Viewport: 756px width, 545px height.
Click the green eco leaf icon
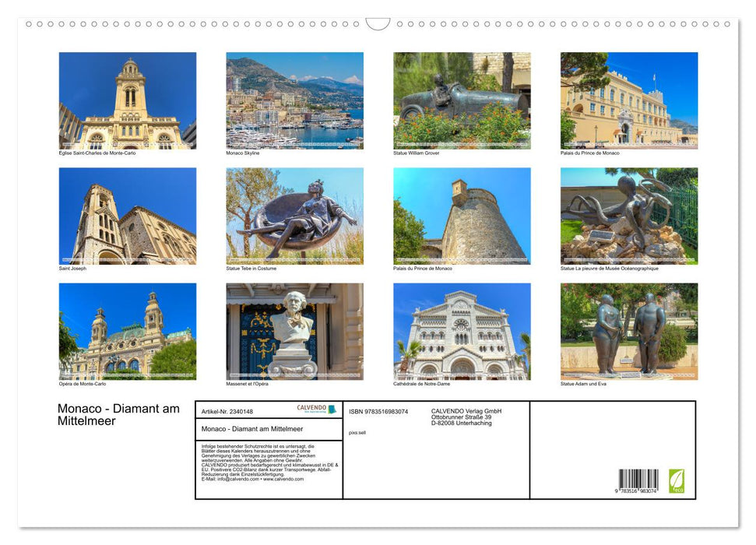pyautogui.click(x=676, y=481)
